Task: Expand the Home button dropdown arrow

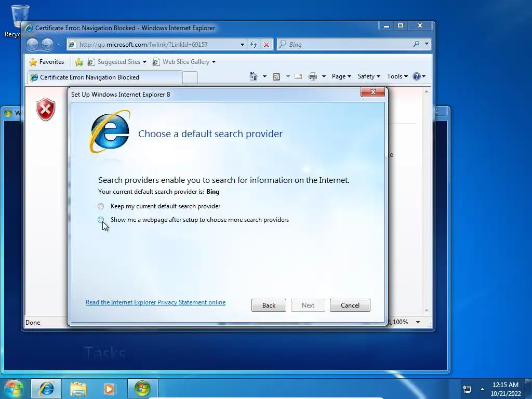Action: coord(264,76)
